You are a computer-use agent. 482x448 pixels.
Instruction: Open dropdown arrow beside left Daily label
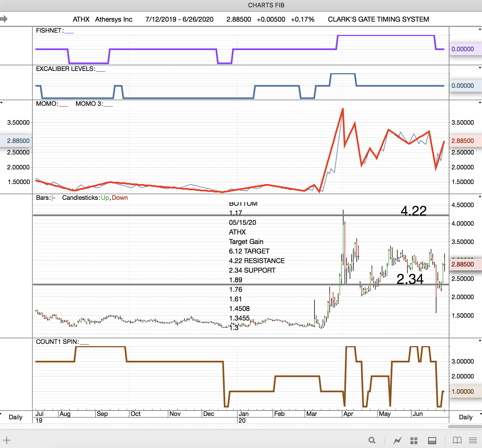pyautogui.click(x=1, y=414)
